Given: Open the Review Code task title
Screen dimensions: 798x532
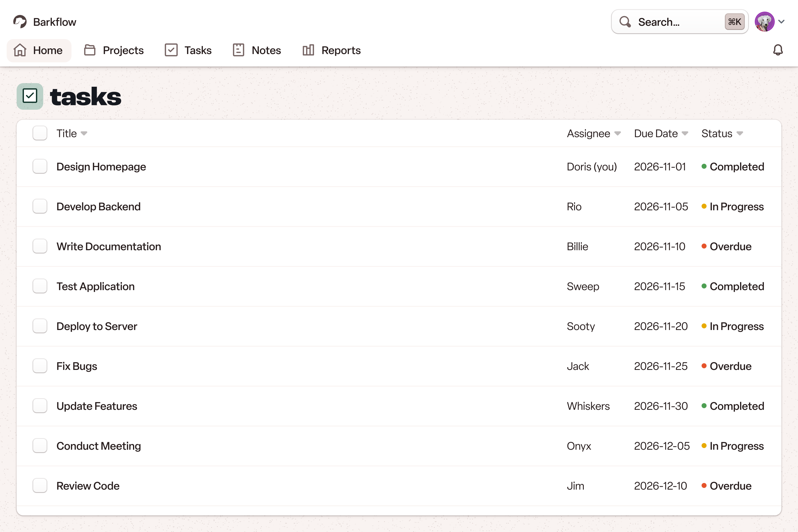Looking at the screenshot, I should 88,486.
